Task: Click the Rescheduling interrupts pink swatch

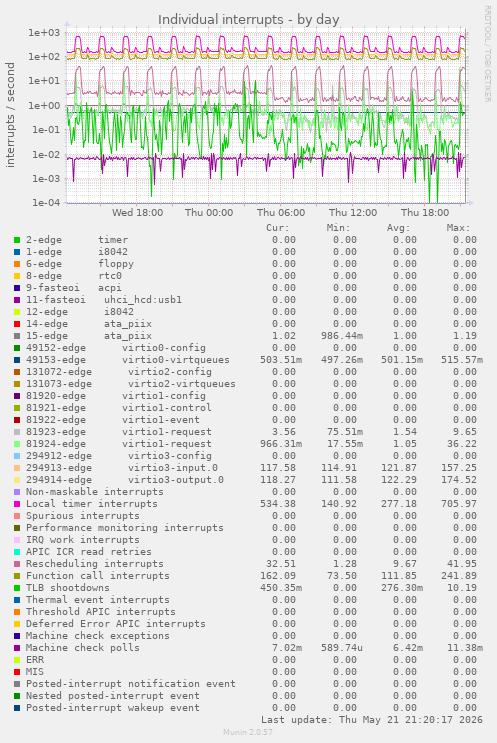Action: pyautogui.click(x=17, y=564)
